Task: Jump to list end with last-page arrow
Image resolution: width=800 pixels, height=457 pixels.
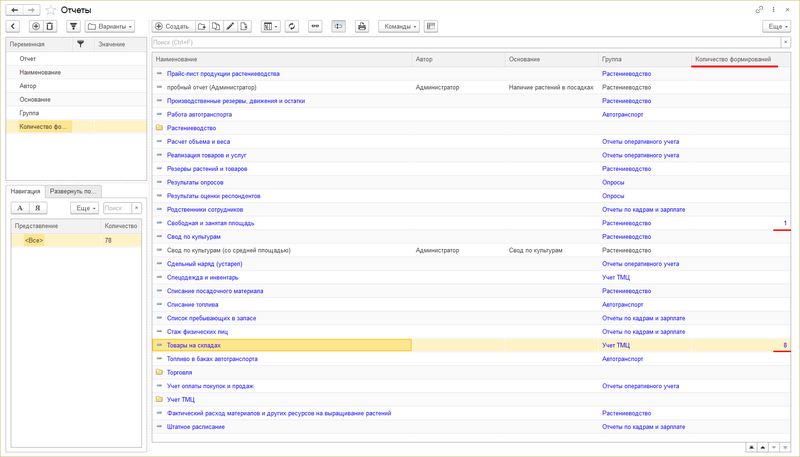Action: click(785, 447)
